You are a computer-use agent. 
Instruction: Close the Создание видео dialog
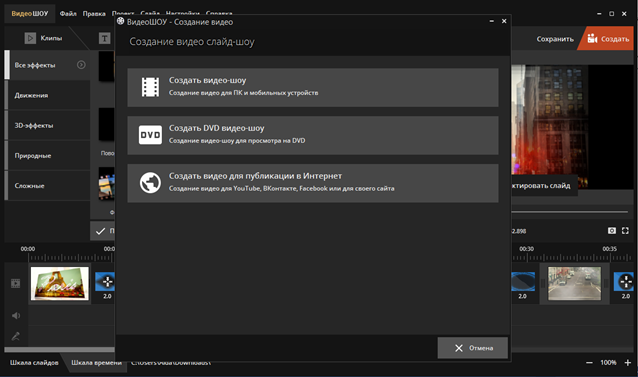click(504, 21)
